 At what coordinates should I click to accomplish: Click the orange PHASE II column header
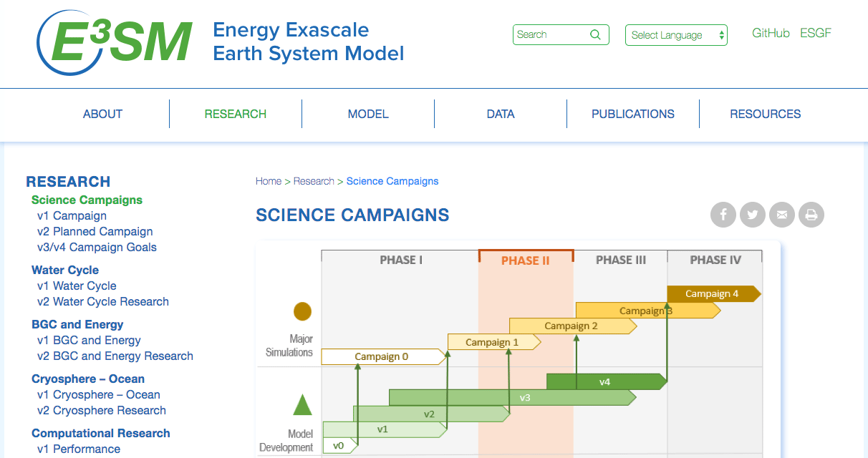coord(525,260)
